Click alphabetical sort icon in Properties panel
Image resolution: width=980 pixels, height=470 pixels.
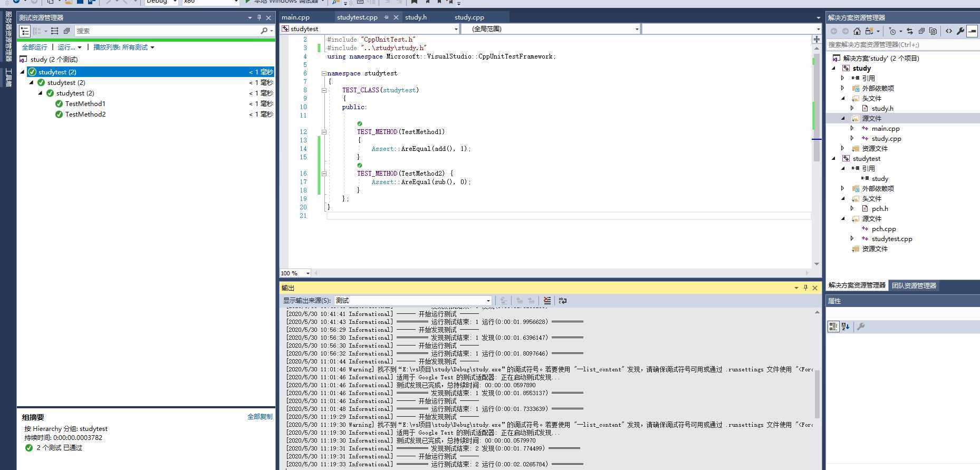point(846,327)
